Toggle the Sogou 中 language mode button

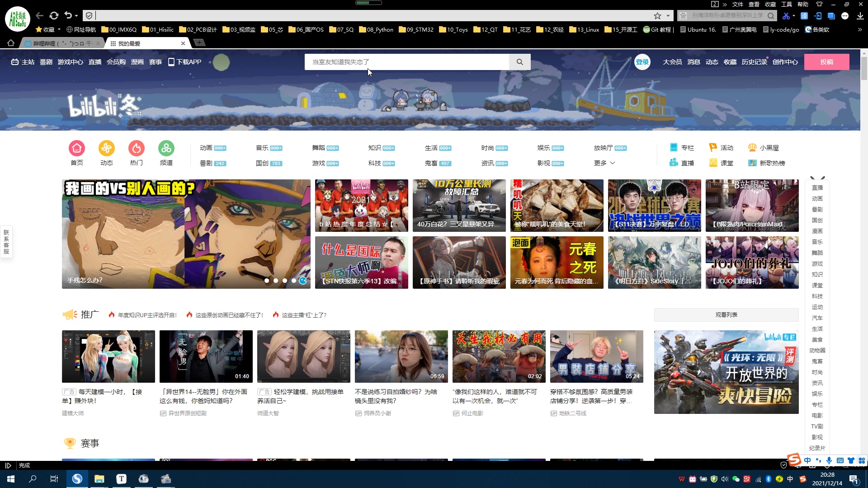point(807,460)
